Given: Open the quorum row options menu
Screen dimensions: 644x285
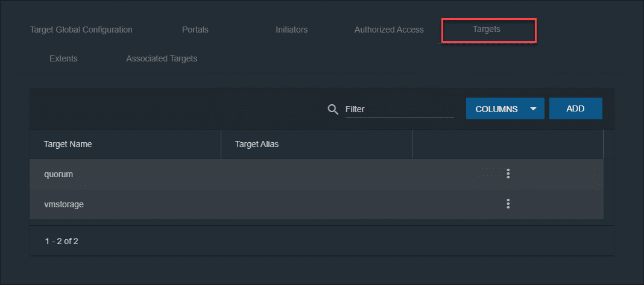Looking at the screenshot, I should (508, 174).
